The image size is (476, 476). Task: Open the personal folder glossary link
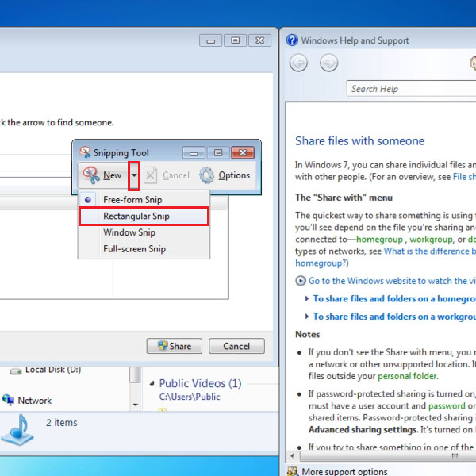click(x=407, y=376)
